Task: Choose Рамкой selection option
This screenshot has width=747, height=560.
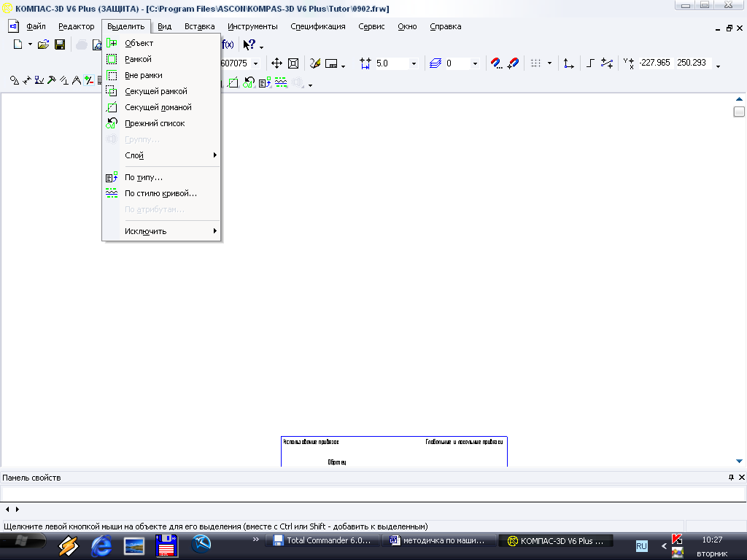Action: click(x=161, y=59)
